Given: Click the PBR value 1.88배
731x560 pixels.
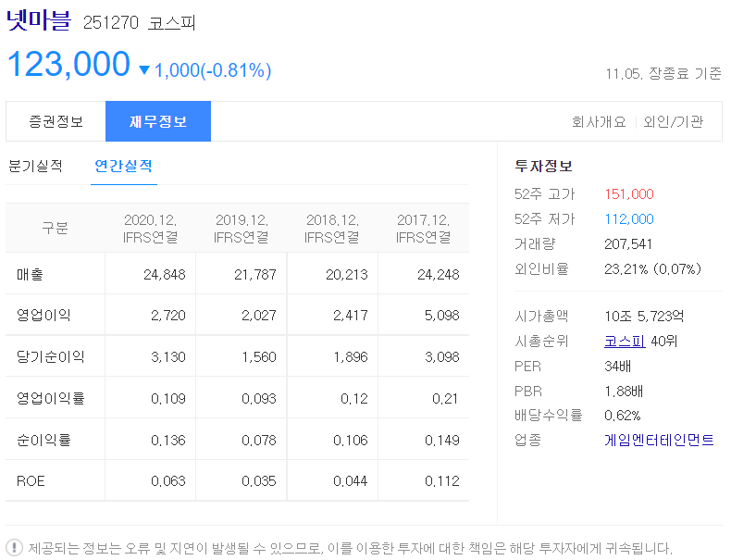Looking at the screenshot, I should coord(624,392).
